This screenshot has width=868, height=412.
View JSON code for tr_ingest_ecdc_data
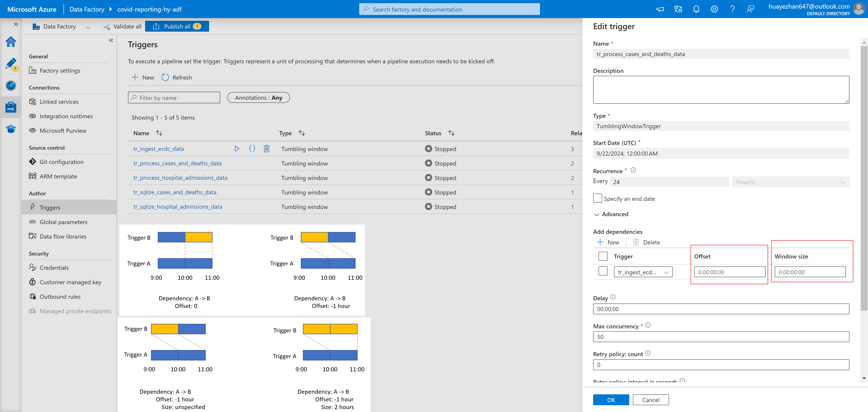click(252, 149)
